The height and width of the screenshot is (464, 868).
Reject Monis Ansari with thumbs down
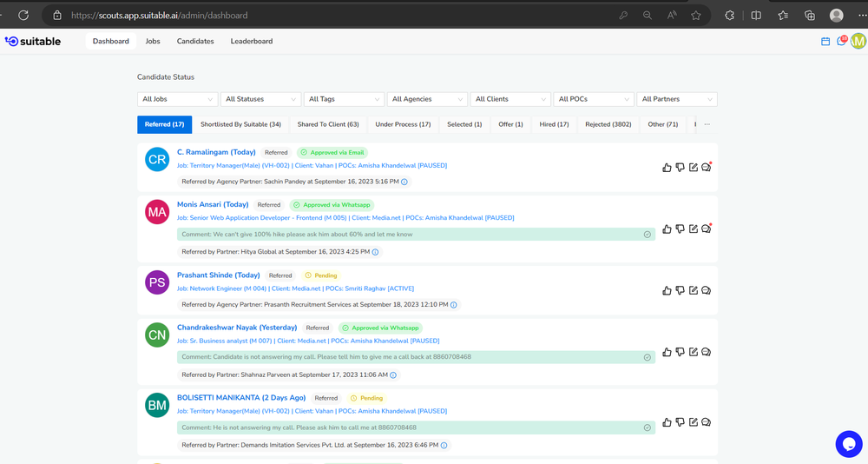680,229
